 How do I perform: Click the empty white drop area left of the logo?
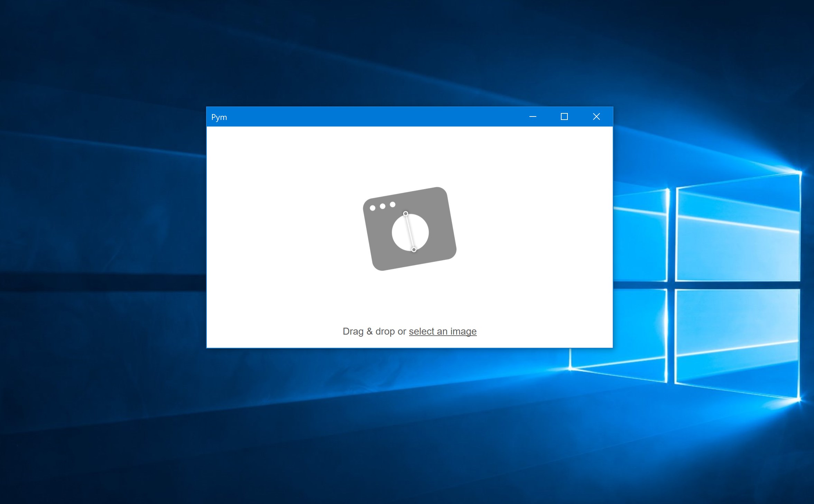[277, 228]
